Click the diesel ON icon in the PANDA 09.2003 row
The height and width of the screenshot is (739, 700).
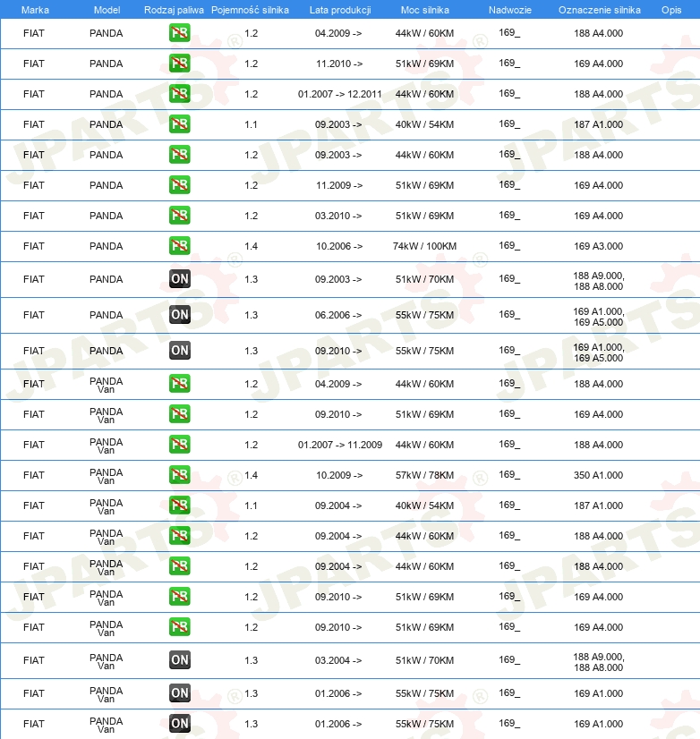click(x=180, y=279)
